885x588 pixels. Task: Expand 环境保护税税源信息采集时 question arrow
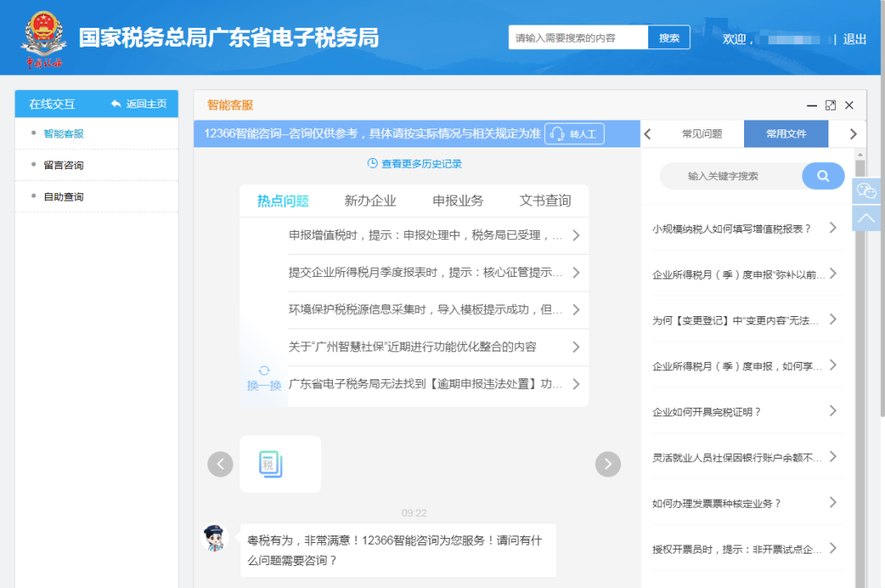coord(576,310)
